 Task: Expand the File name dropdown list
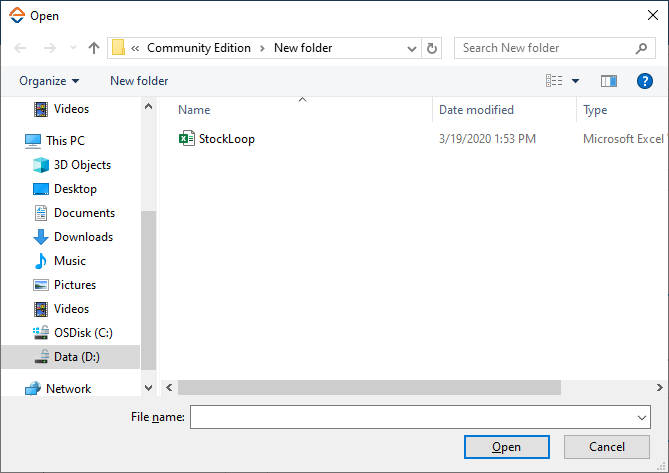[x=641, y=417]
